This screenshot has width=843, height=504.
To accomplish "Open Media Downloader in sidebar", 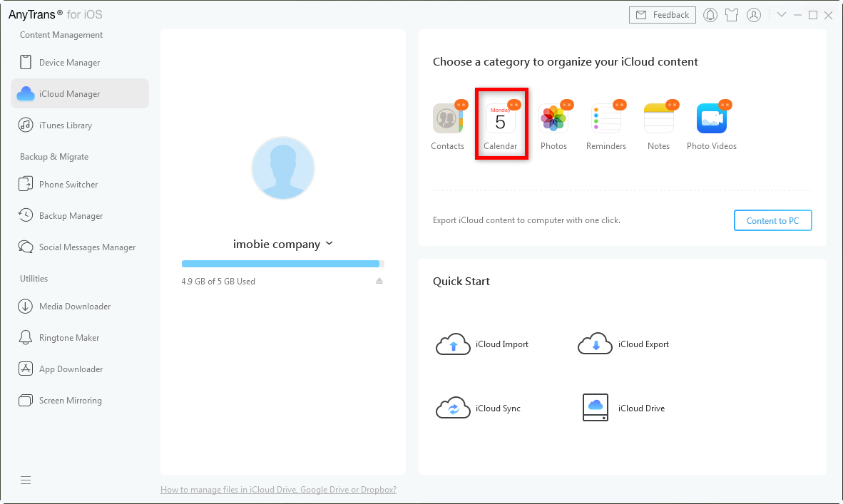I will pyautogui.click(x=80, y=307).
